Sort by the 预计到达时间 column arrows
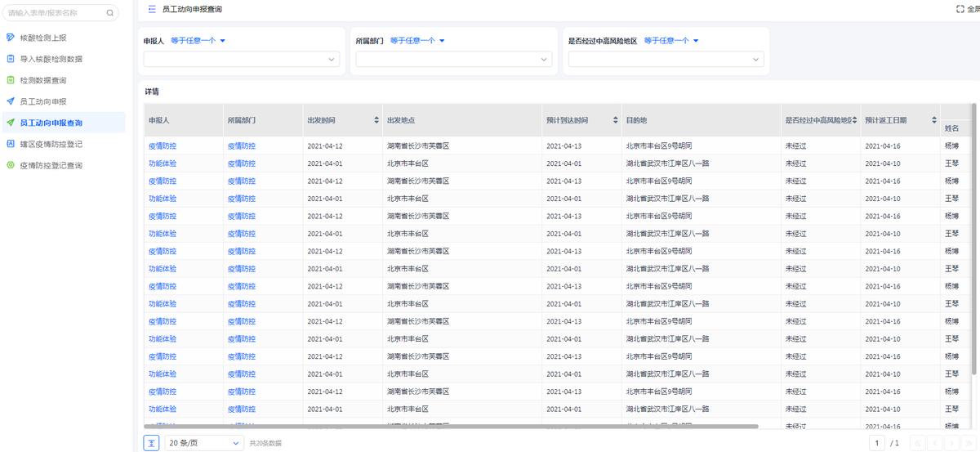The width and height of the screenshot is (980, 452). click(615, 120)
